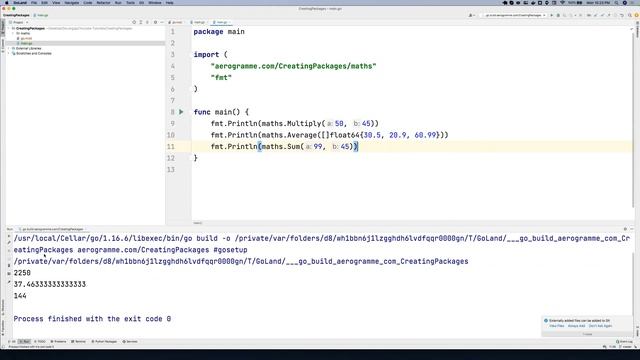
Task: Click the output value 2250
Action: (22, 273)
